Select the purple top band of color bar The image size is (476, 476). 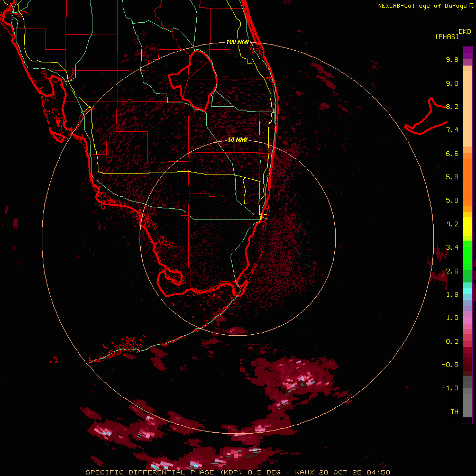coord(467,53)
